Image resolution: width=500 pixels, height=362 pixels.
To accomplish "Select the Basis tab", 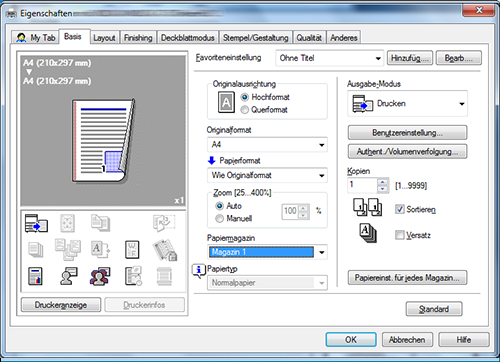I will click(73, 36).
